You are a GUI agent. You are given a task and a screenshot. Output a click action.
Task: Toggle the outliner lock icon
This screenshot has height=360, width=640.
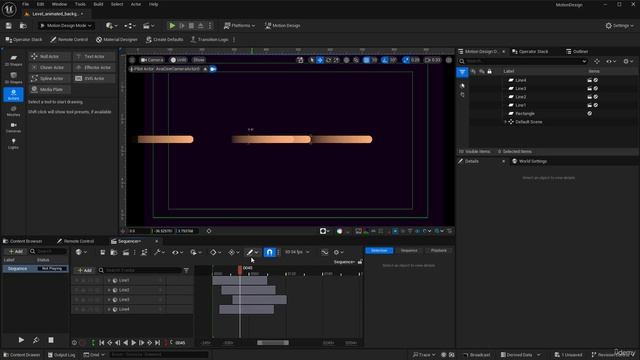click(489, 72)
